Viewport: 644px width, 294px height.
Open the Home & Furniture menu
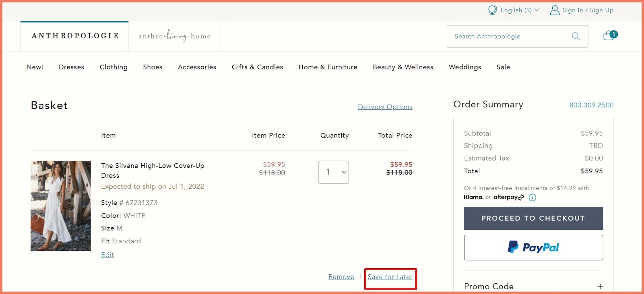(x=328, y=67)
